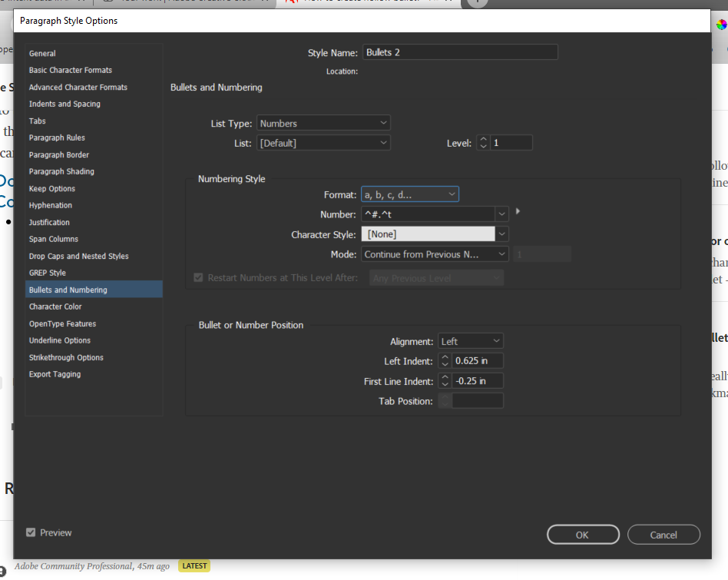Decrease Left Indent using the down stepper
This screenshot has width=728, height=580.
point(445,363)
